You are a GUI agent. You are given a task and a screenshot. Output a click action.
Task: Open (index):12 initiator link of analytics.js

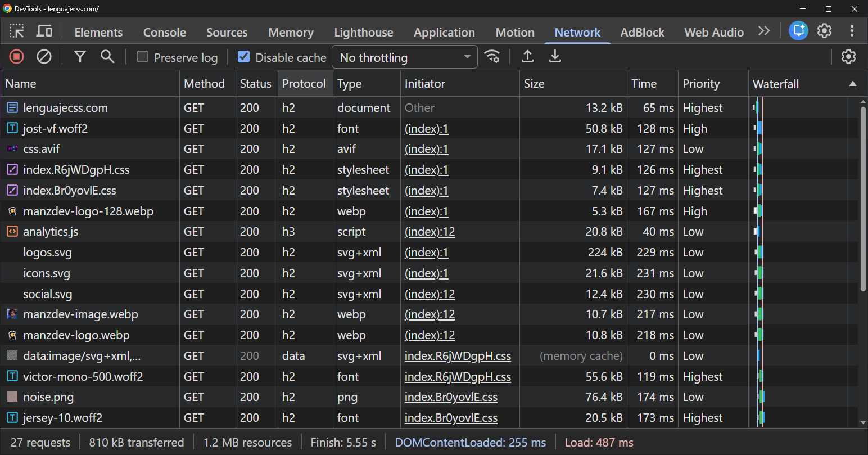(430, 231)
